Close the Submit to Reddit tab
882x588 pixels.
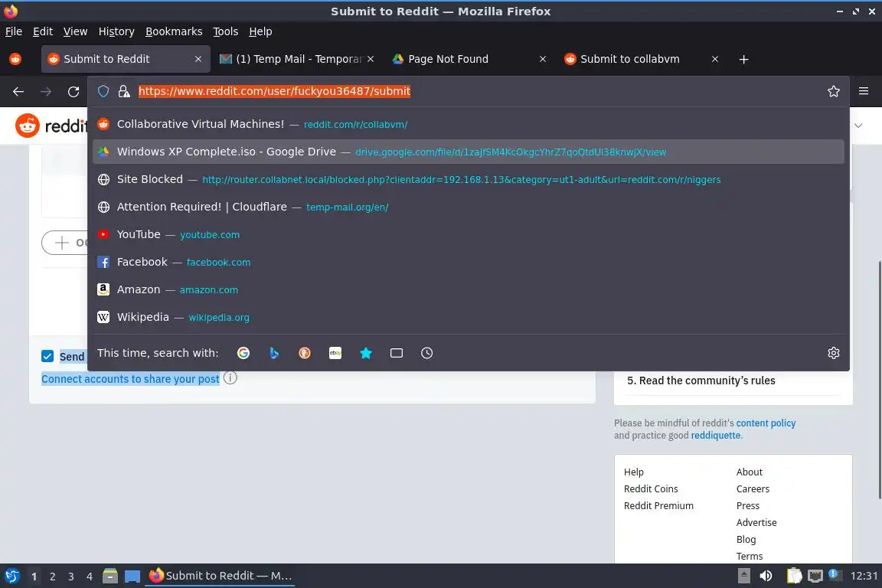[198, 59]
